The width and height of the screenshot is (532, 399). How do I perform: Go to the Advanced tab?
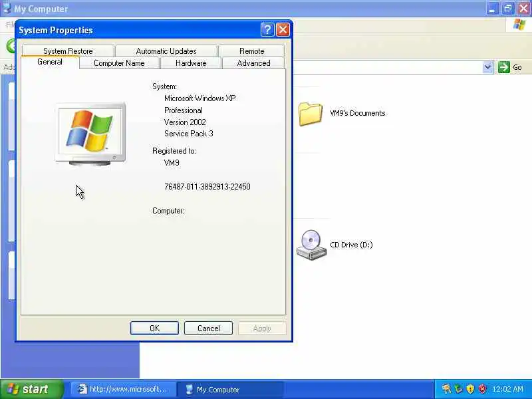tap(253, 63)
